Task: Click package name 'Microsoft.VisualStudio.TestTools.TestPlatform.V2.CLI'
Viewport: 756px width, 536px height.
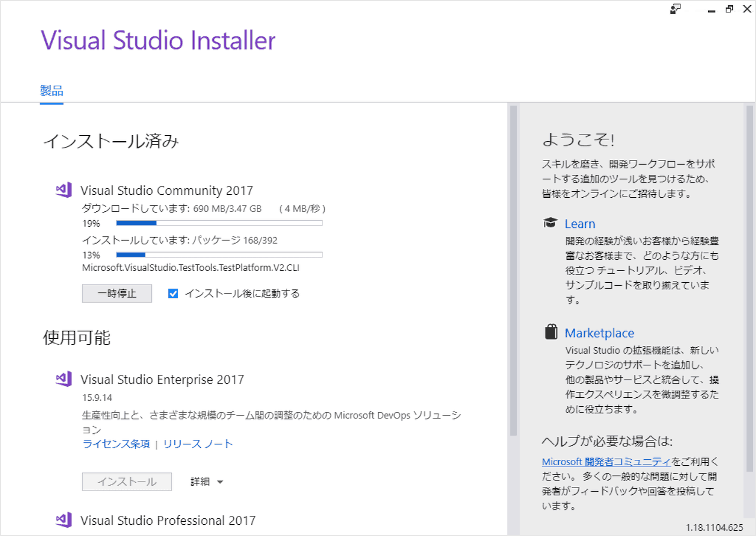Action: [191, 268]
